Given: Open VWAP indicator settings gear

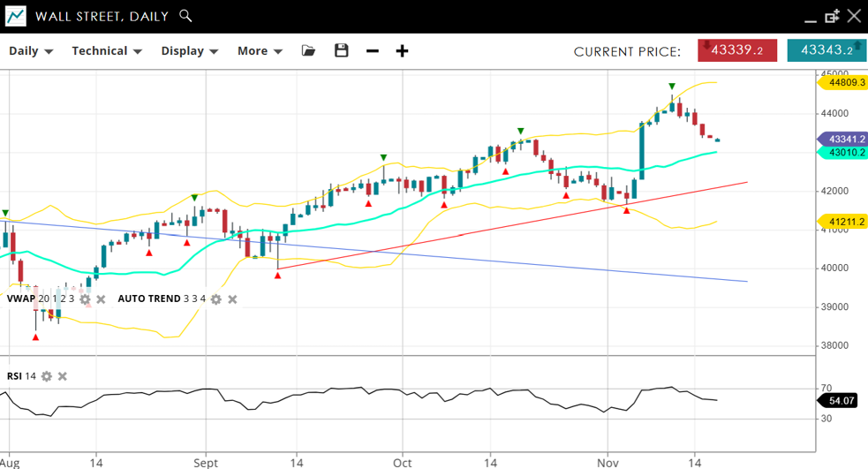Looking at the screenshot, I should click(85, 299).
